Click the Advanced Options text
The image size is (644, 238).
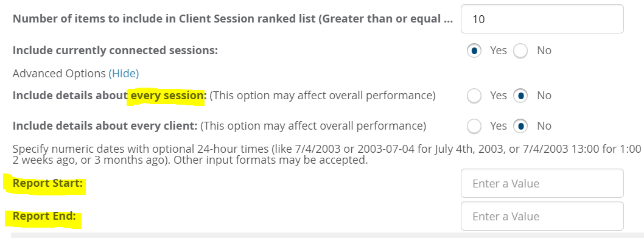coord(59,74)
